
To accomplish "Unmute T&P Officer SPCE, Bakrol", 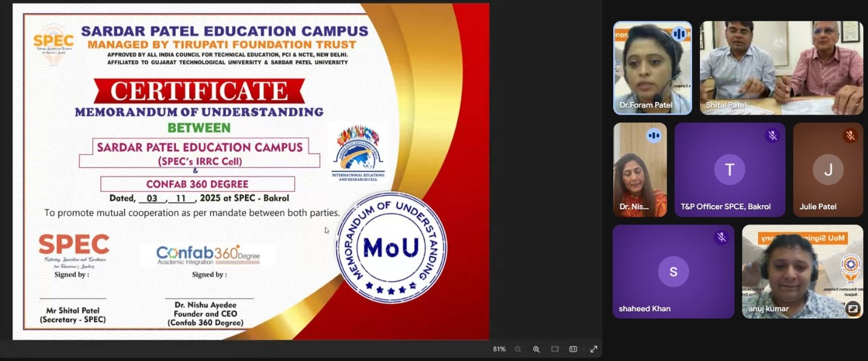I will (773, 137).
